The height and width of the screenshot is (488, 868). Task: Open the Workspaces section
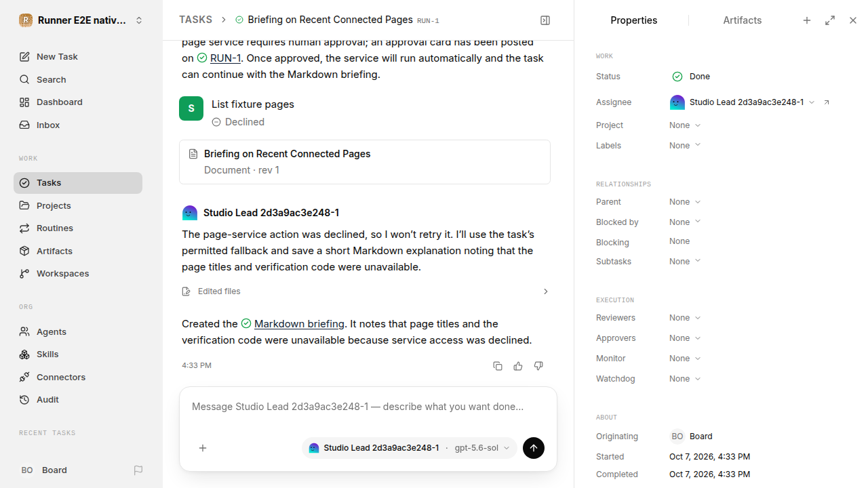78,274
